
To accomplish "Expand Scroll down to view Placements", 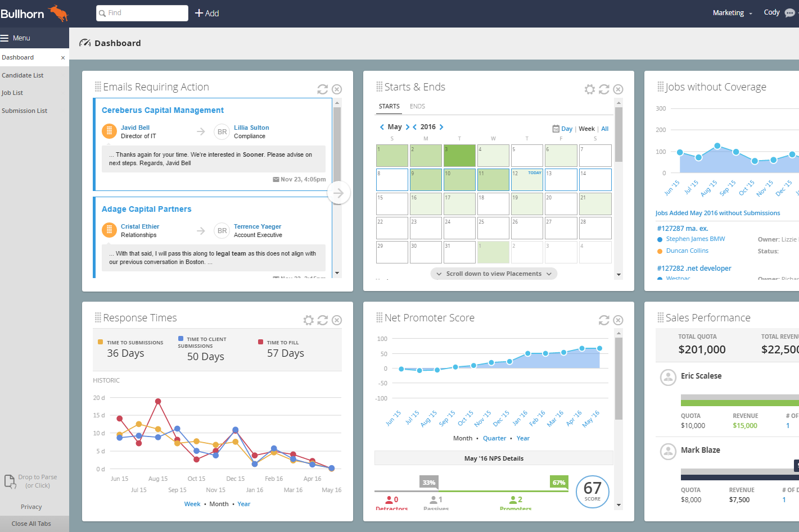I will (x=494, y=274).
